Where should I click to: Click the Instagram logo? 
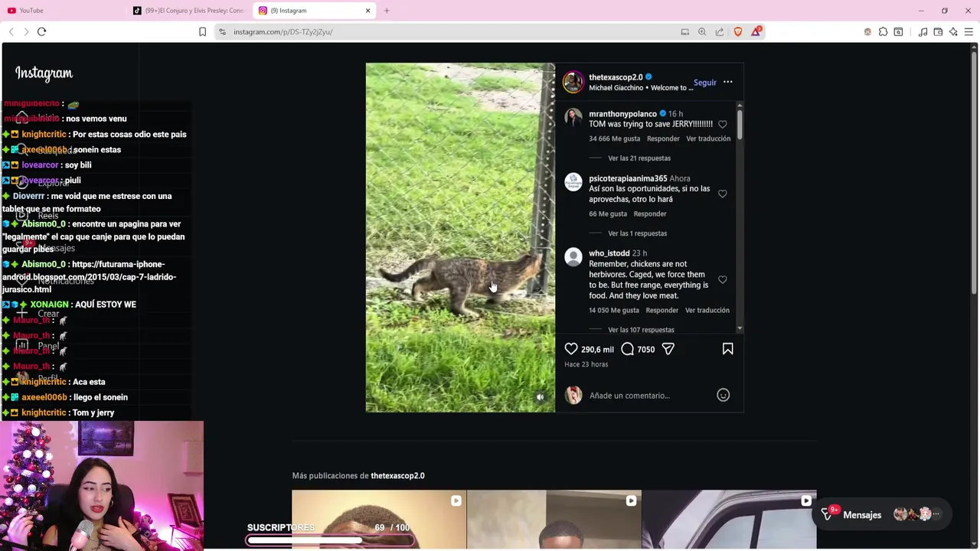pos(44,73)
